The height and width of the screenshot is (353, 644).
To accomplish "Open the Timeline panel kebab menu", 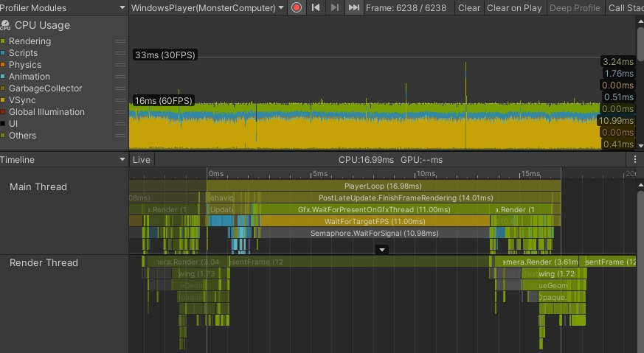I will 635,160.
